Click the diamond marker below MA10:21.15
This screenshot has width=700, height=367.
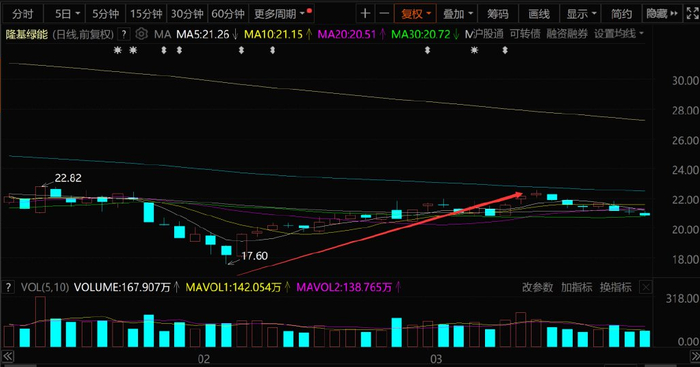click(272, 50)
